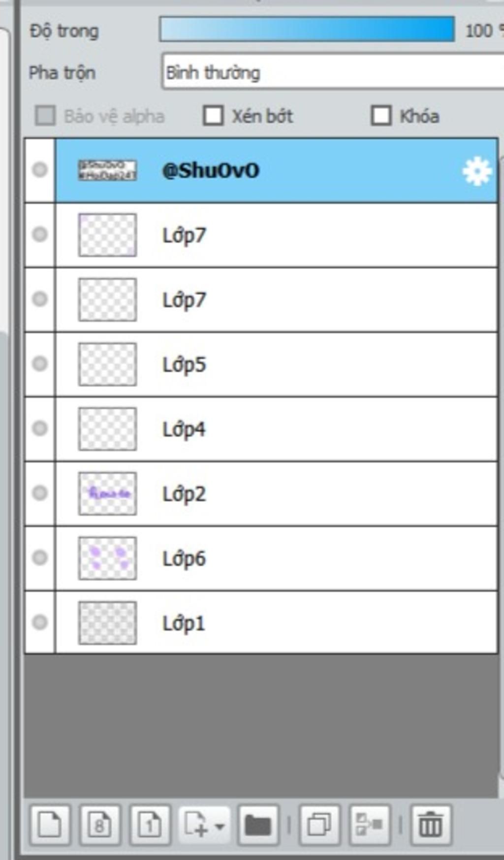The width and height of the screenshot is (504, 860).
Task: Select the Lớp5 layer
Action: (x=277, y=364)
